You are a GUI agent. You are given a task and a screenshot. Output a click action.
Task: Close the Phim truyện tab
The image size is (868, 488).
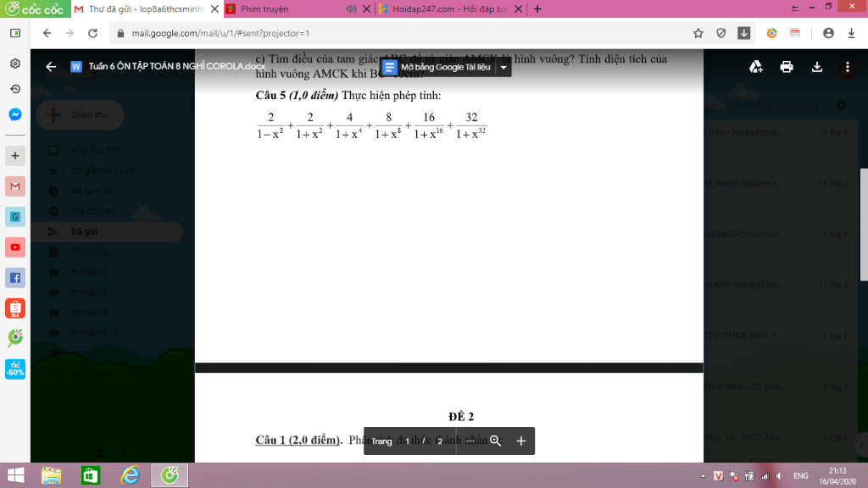(x=366, y=8)
